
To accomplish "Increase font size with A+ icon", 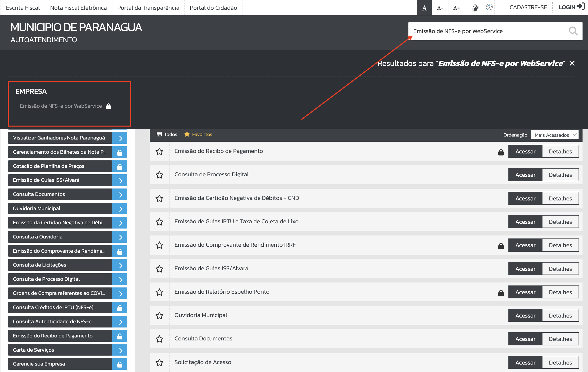I will (x=456, y=8).
